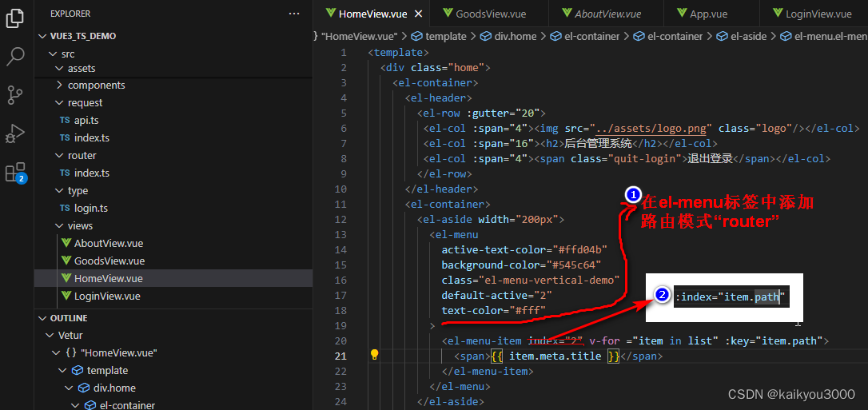Image resolution: width=868 pixels, height=410 pixels.
Task: Collapse the src folder
Action: [53, 54]
